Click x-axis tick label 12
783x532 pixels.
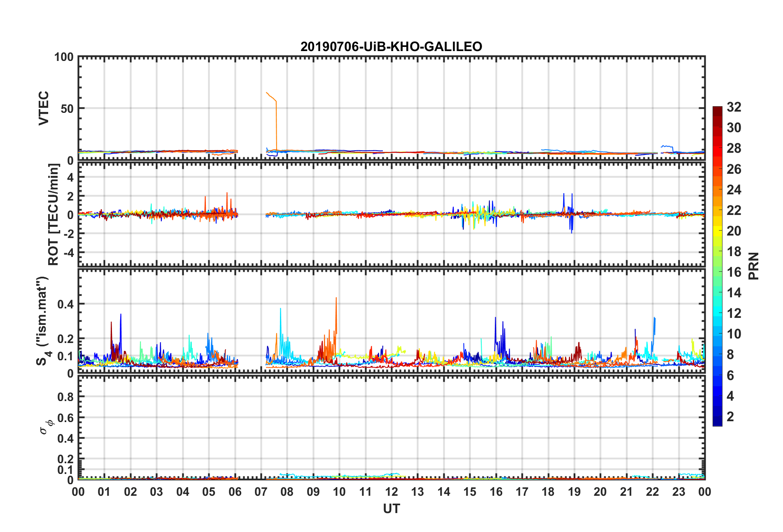coord(391,492)
